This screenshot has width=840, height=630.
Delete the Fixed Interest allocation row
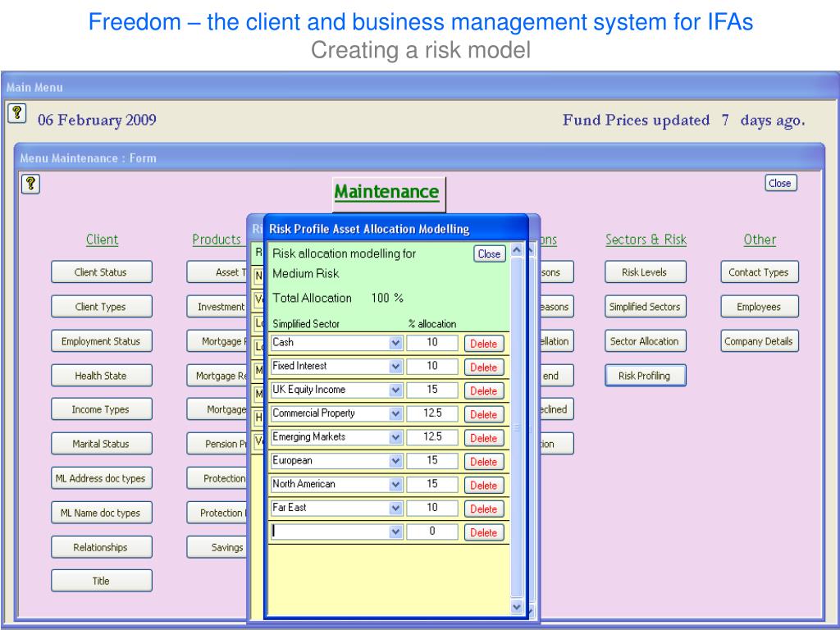(484, 367)
